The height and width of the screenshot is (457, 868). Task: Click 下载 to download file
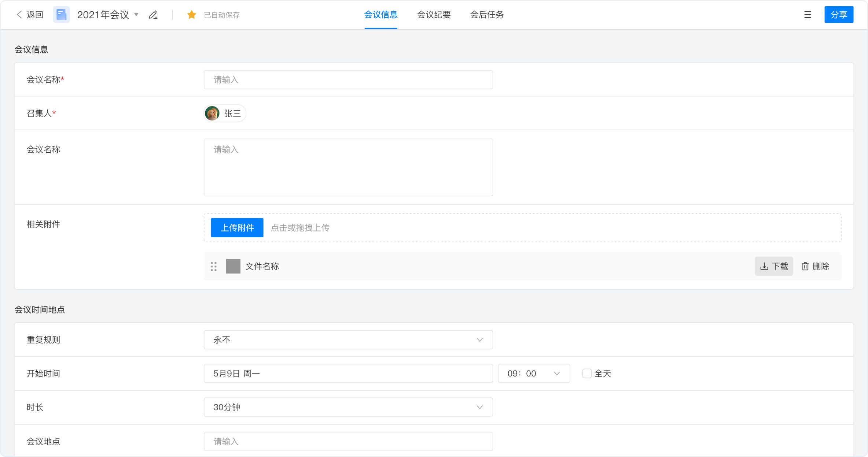click(774, 266)
